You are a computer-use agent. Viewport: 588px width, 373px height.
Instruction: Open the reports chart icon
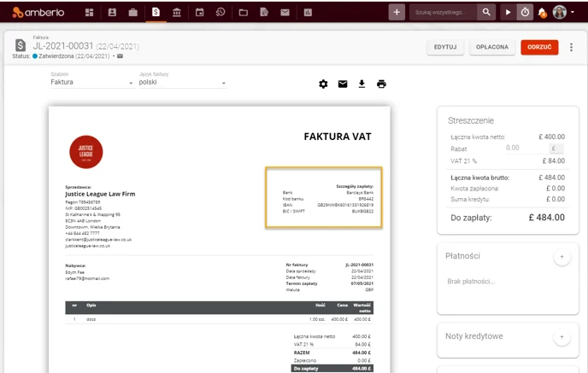coord(308,12)
